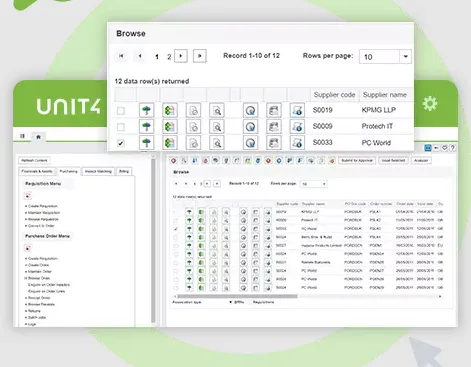Open the Billing tab
The width and height of the screenshot is (471, 367).
(x=124, y=171)
